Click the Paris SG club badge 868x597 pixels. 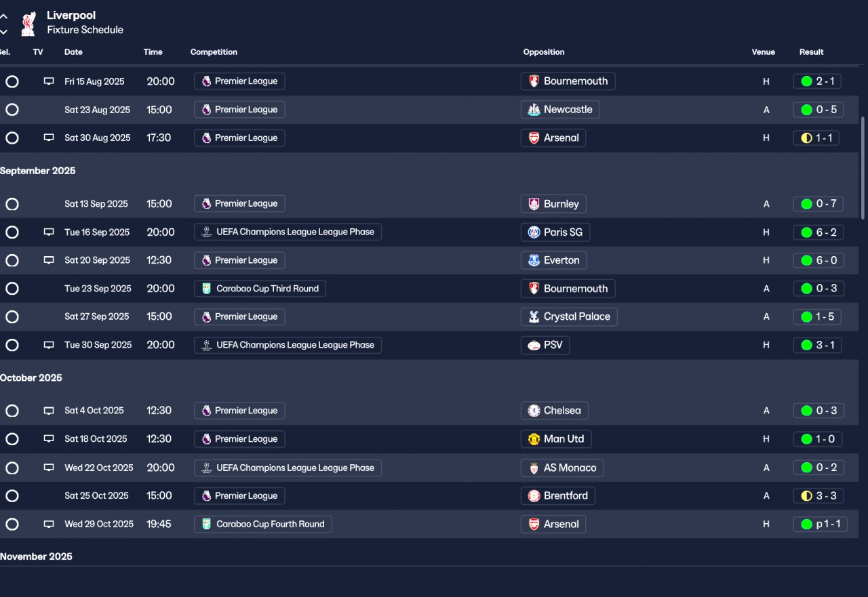534,232
